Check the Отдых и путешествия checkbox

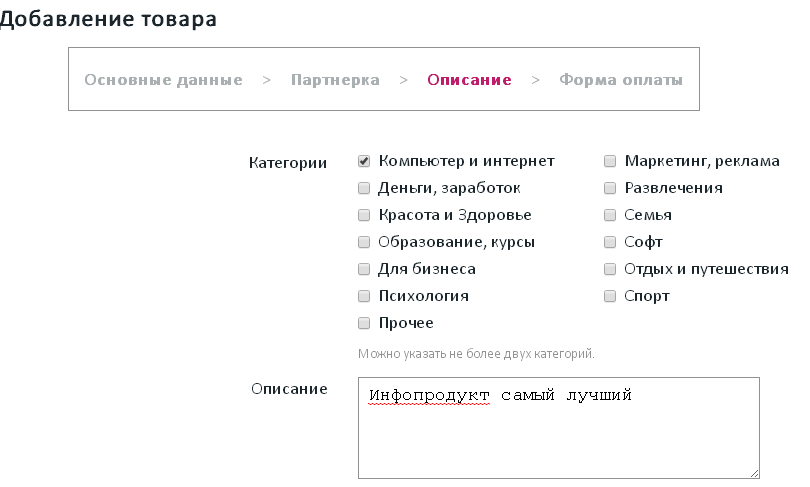pos(610,269)
